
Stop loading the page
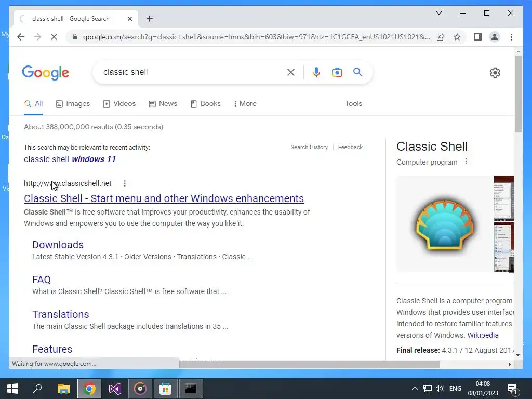tap(54, 37)
